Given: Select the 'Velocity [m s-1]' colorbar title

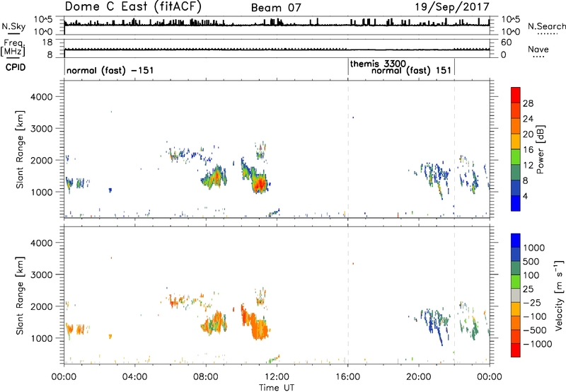Looking at the screenshot, I should pyautogui.click(x=559, y=295).
